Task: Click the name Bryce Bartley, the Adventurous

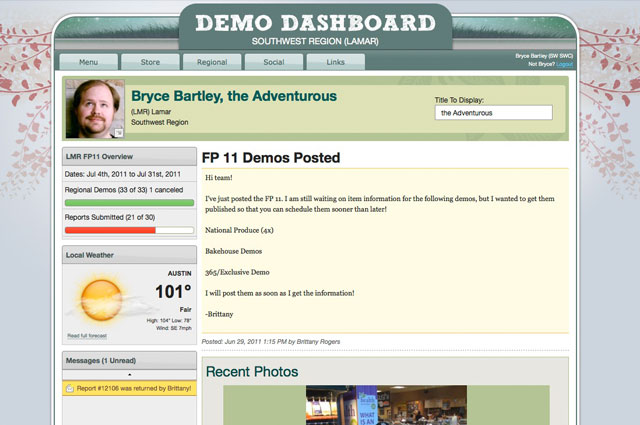Action: point(234,96)
